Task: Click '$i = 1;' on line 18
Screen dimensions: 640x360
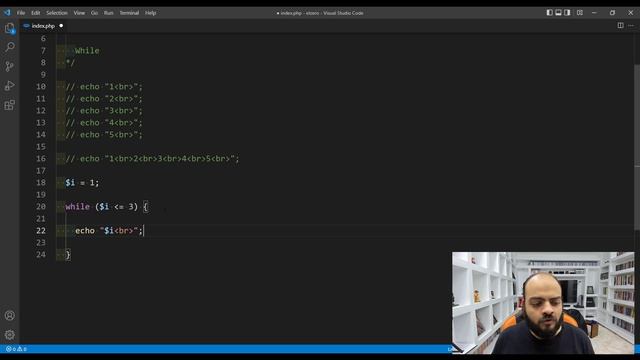Action: (x=82, y=182)
